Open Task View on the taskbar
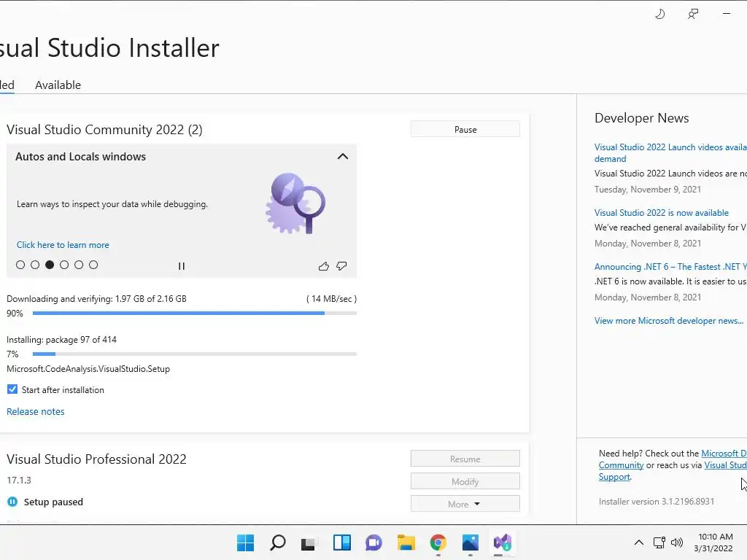747x560 pixels. [309, 542]
